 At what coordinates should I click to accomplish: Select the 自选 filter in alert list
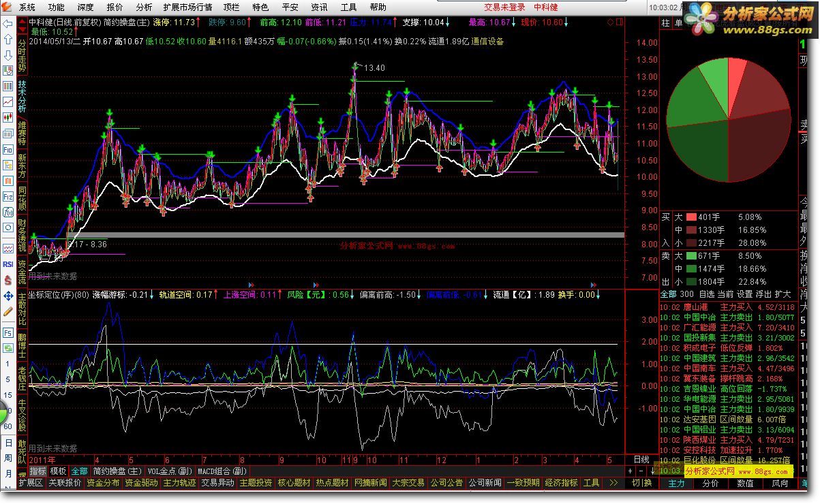(x=707, y=294)
